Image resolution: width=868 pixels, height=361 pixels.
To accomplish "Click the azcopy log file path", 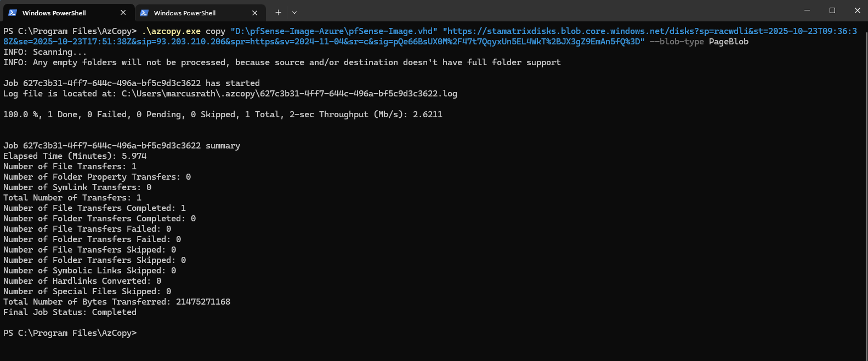I will (x=289, y=94).
